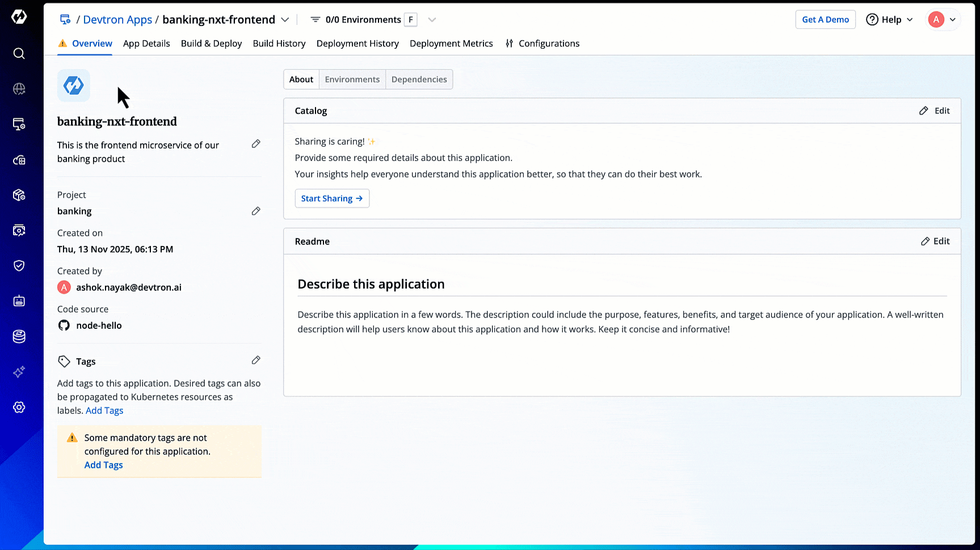The width and height of the screenshot is (980, 550).
Task: Click Add Tags link in the warning box
Action: click(103, 465)
